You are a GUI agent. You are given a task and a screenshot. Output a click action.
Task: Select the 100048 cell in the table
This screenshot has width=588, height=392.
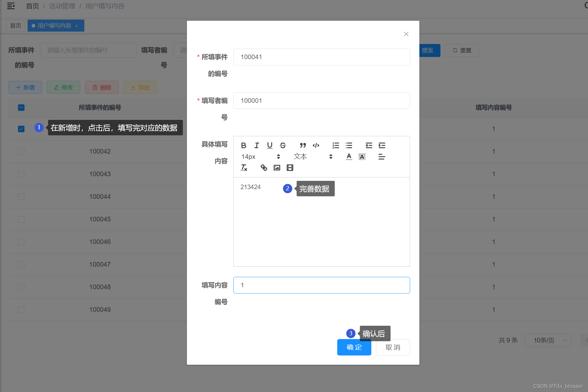tap(100, 287)
